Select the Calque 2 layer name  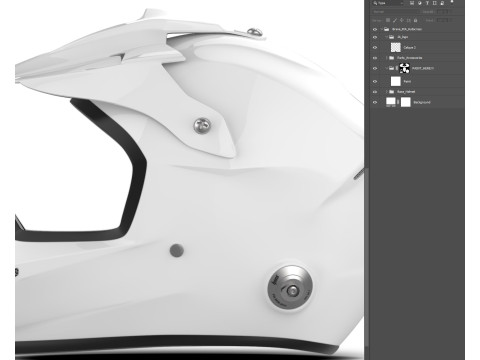410,48
